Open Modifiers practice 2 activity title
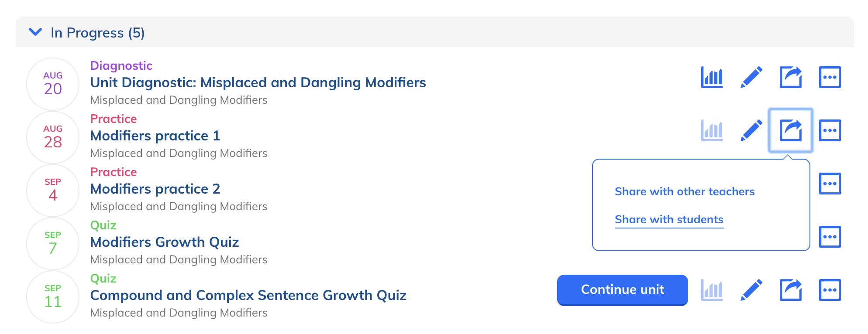This screenshot has width=868, height=334. [155, 189]
